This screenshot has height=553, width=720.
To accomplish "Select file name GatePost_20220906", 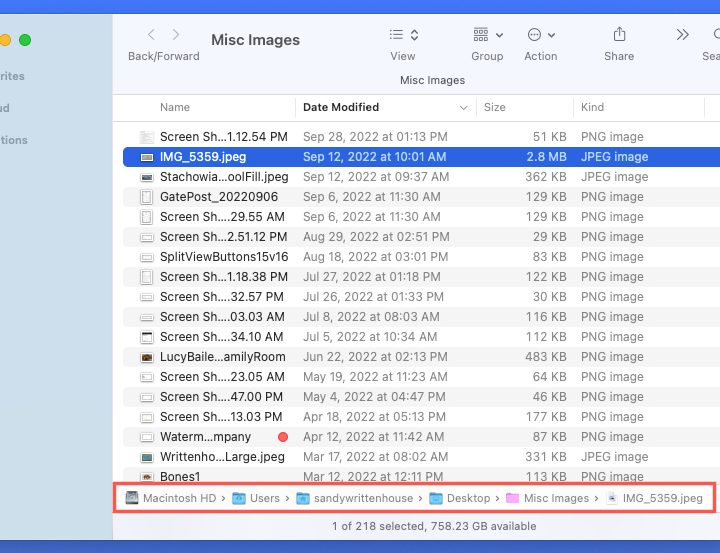I will click(219, 197).
